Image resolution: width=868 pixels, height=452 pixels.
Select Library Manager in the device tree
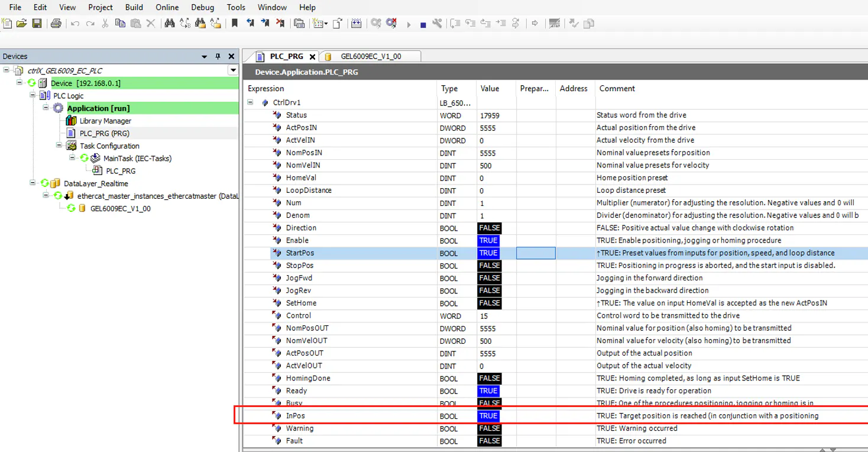(x=105, y=121)
